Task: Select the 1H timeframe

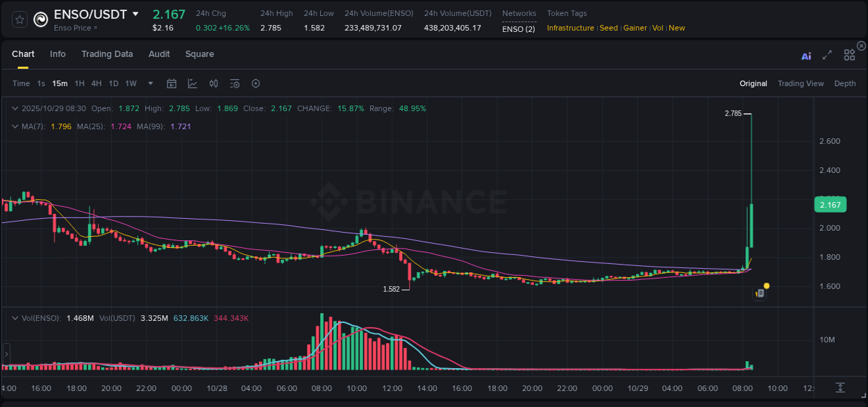Action: click(x=80, y=83)
